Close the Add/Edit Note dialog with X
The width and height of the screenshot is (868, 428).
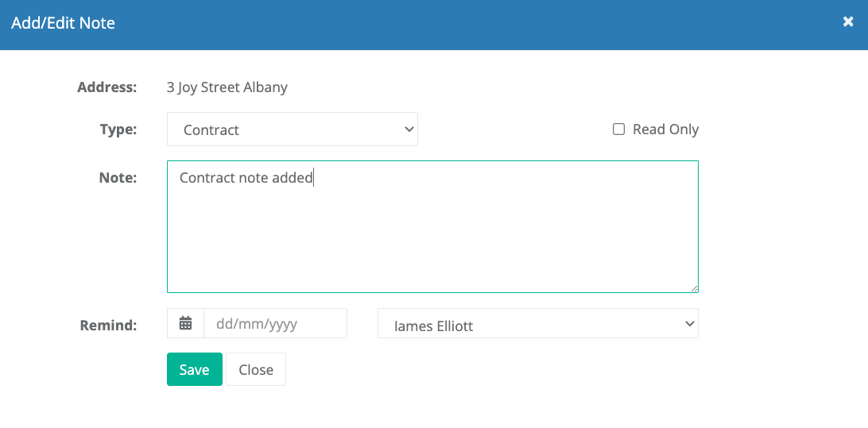point(847,22)
